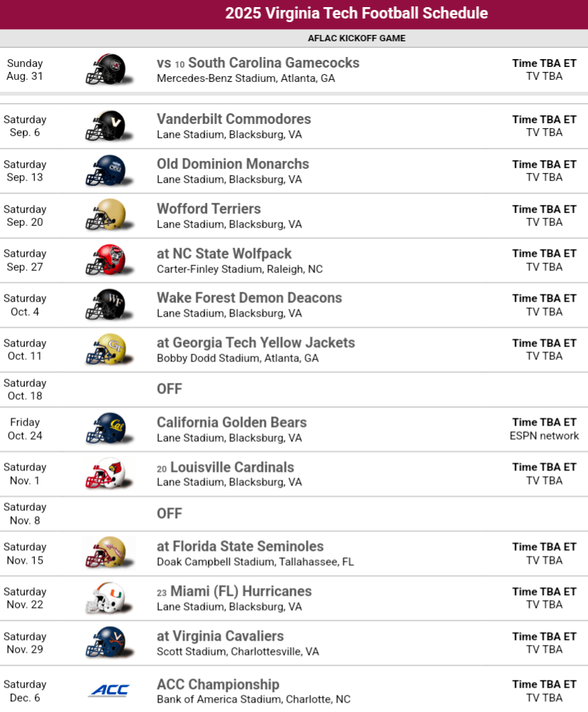Viewport: 588px width, 712px height.
Task: Click the Florida State Seminoles helmet
Action: click(105, 552)
